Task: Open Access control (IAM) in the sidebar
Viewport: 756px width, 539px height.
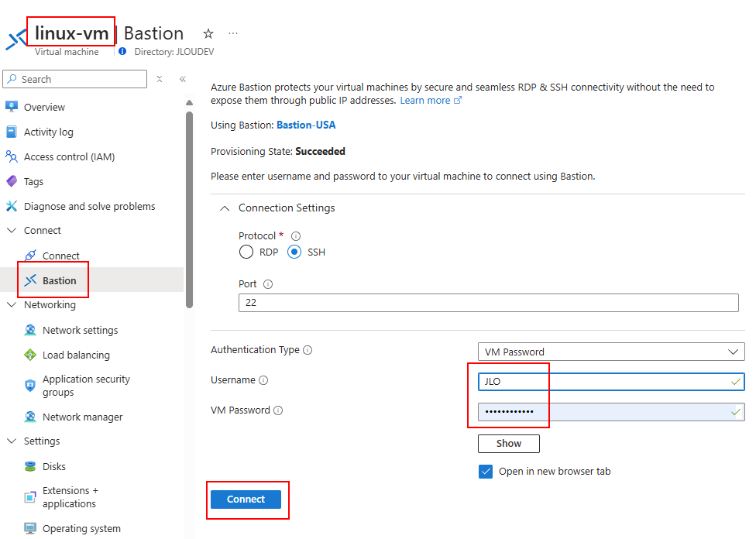Action: coord(70,156)
